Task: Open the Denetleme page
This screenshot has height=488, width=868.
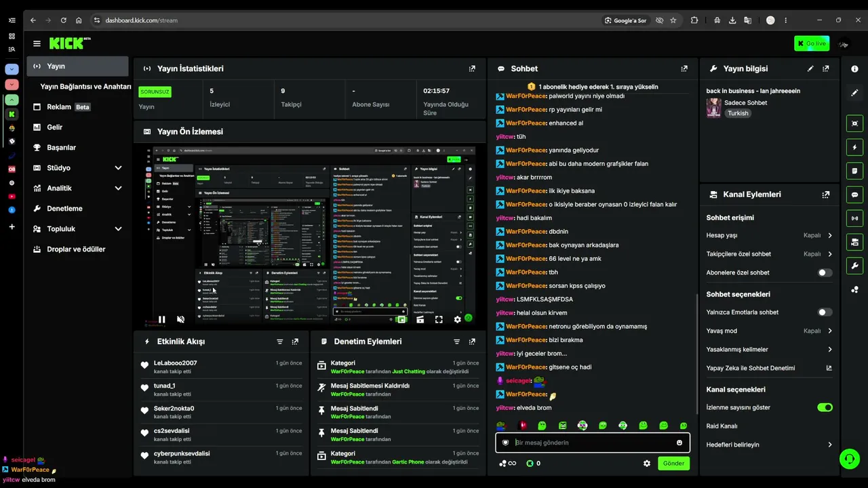Action: click(77, 209)
